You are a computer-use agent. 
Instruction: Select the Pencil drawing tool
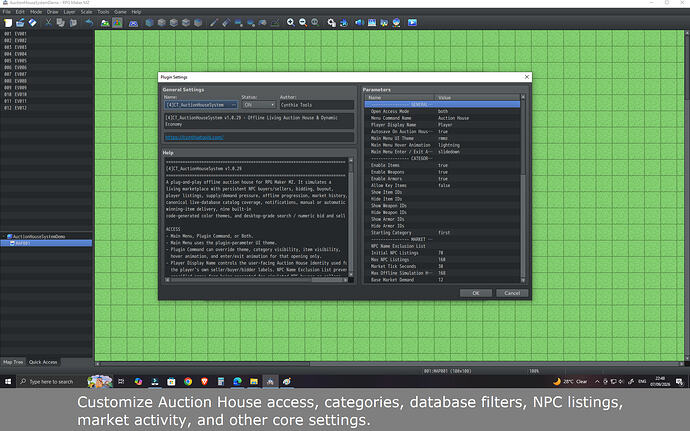pyautogui.click(x=213, y=22)
